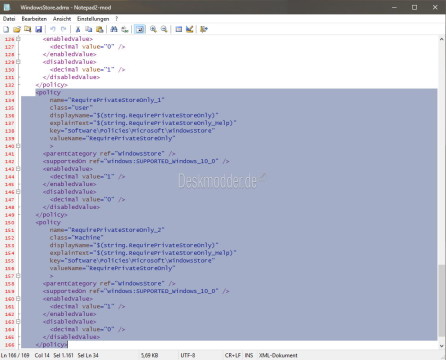
Task: Click the <supportedOn> tag on line 159
Action: tap(136, 291)
